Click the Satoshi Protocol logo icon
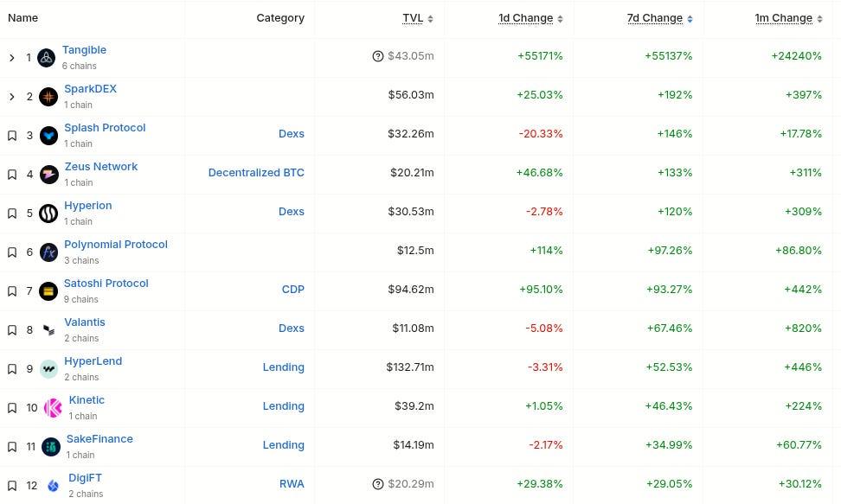 [49, 291]
